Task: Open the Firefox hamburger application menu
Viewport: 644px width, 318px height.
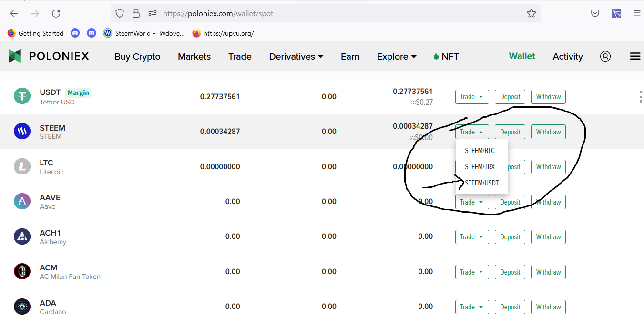Action: click(637, 13)
